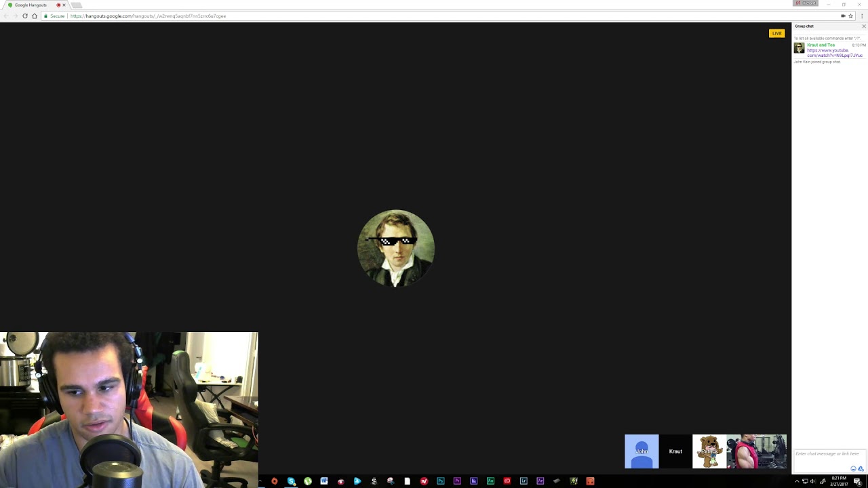Viewport: 868px width, 488px height.
Task: Reload the Hangouts page
Action: pyautogui.click(x=25, y=16)
